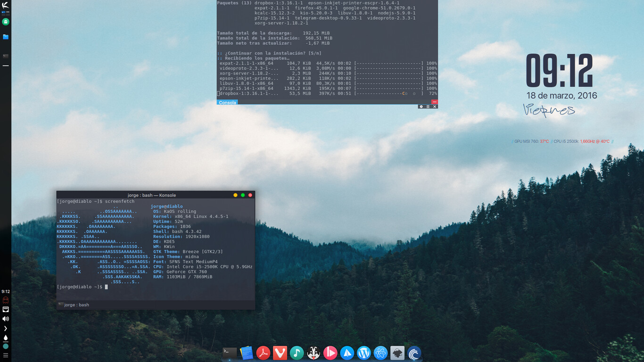
Task: Click inside the Konsole command prompt line
Action: click(106, 287)
